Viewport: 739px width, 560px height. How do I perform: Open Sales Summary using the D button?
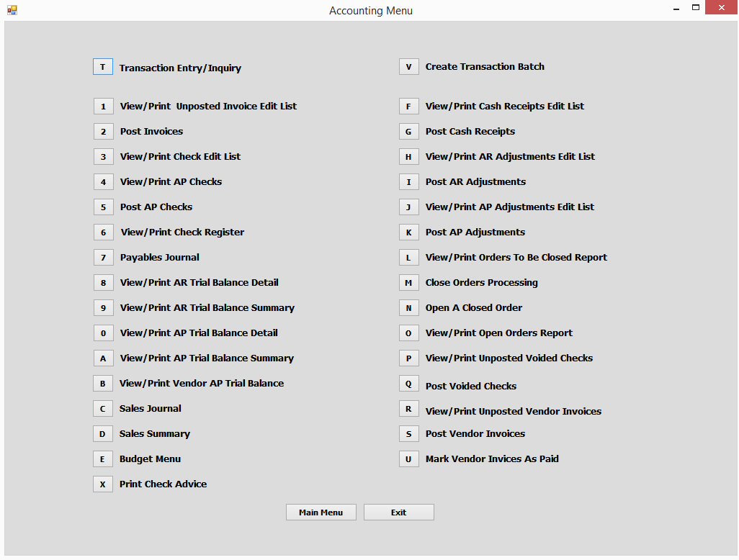pos(103,434)
